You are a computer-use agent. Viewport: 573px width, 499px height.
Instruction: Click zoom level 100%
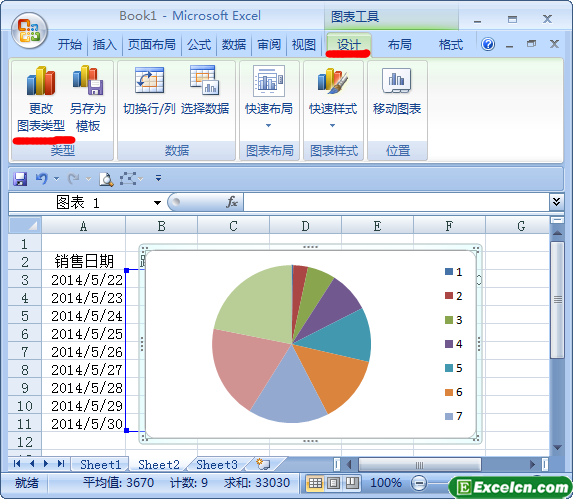386,483
